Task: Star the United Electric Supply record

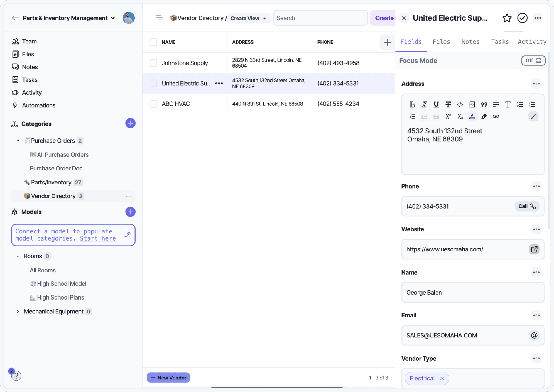Action: 507,18
